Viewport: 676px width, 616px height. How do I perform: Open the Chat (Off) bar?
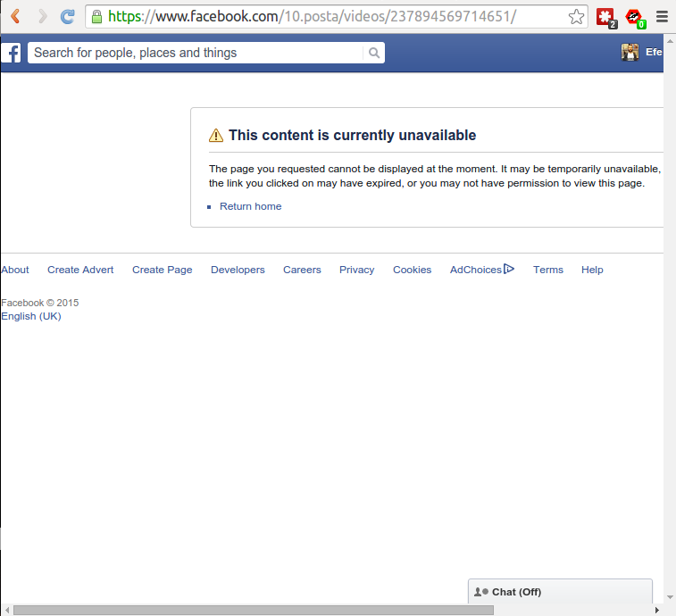[560, 591]
